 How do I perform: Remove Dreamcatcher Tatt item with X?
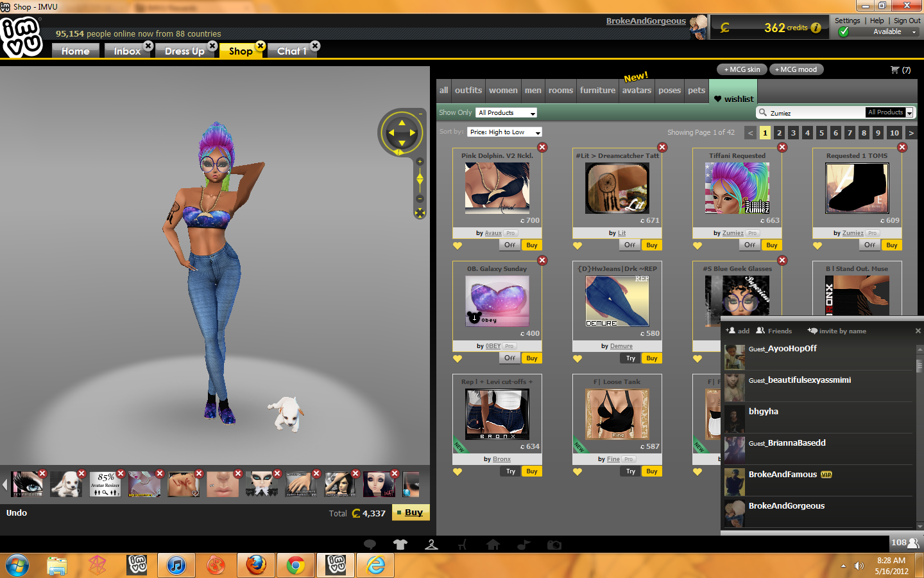[x=662, y=147]
